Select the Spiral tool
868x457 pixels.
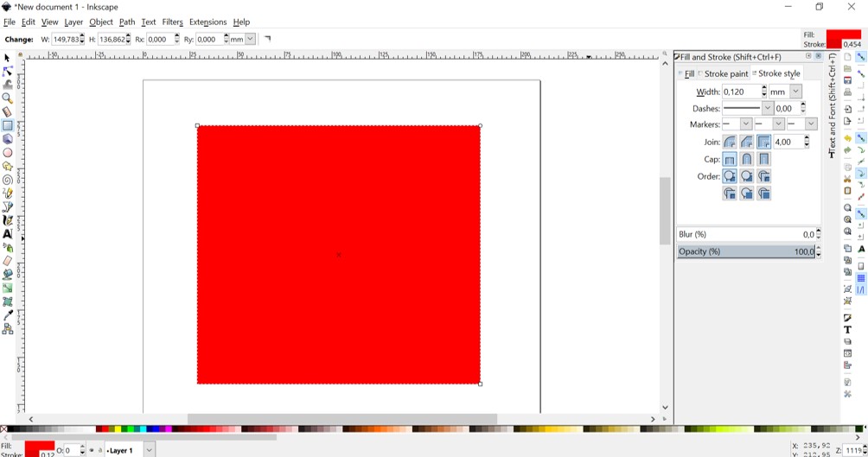point(7,180)
